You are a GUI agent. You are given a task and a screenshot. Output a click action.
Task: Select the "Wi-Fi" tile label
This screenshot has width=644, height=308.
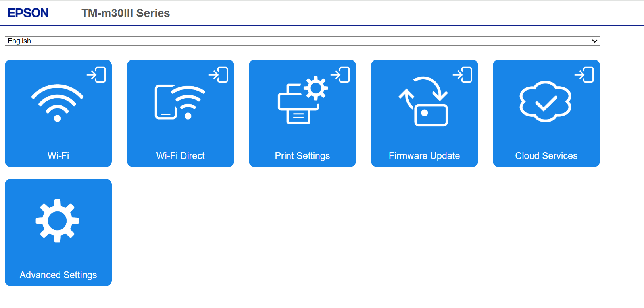coord(58,156)
